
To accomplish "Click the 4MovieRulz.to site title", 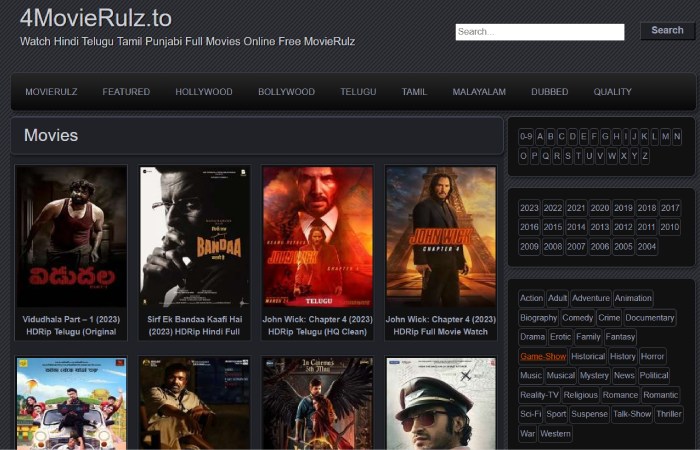I will click(x=96, y=19).
